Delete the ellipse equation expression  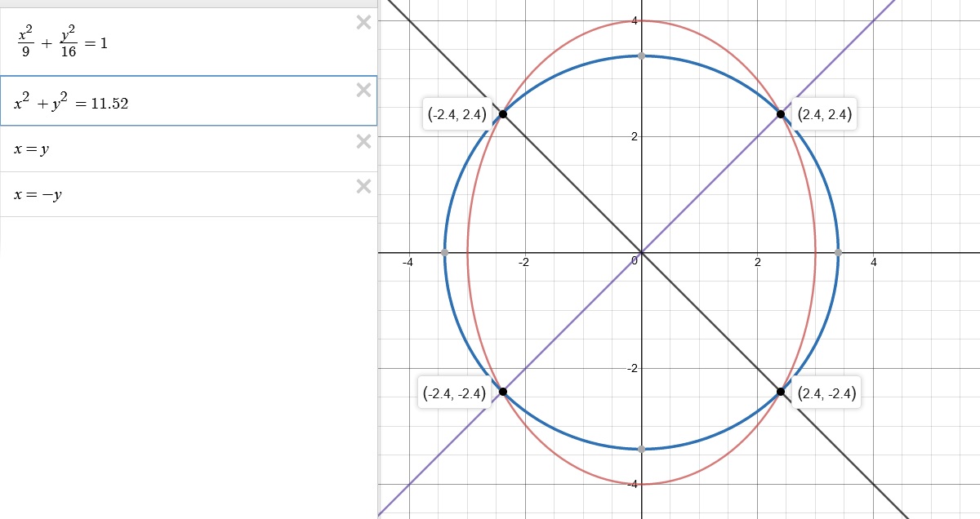363,23
